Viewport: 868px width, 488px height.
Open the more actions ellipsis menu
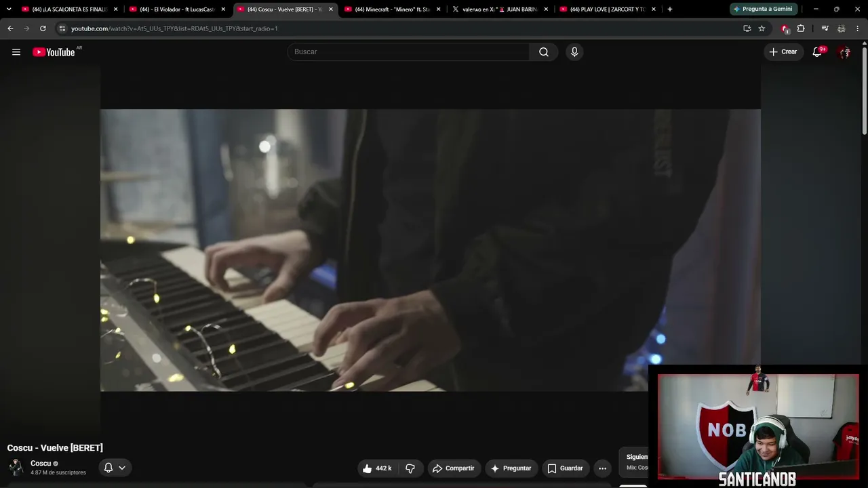[602, 468]
